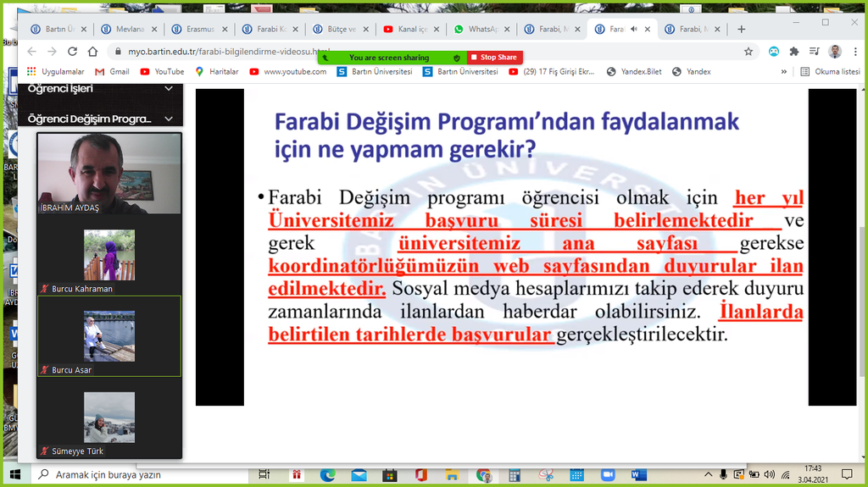Screen dimensions: 868x487
Task: Open the Windows Start menu
Action: point(15,475)
